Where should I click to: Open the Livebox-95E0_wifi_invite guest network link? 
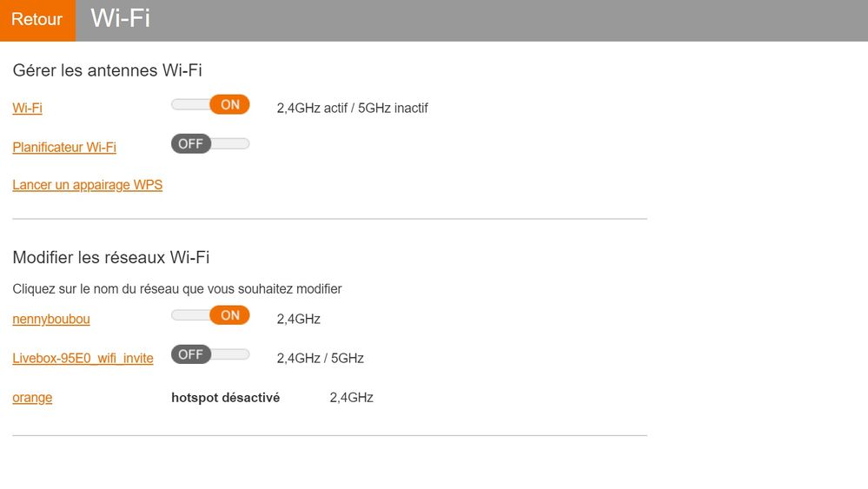pyautogui.click(x=83, y=359)
